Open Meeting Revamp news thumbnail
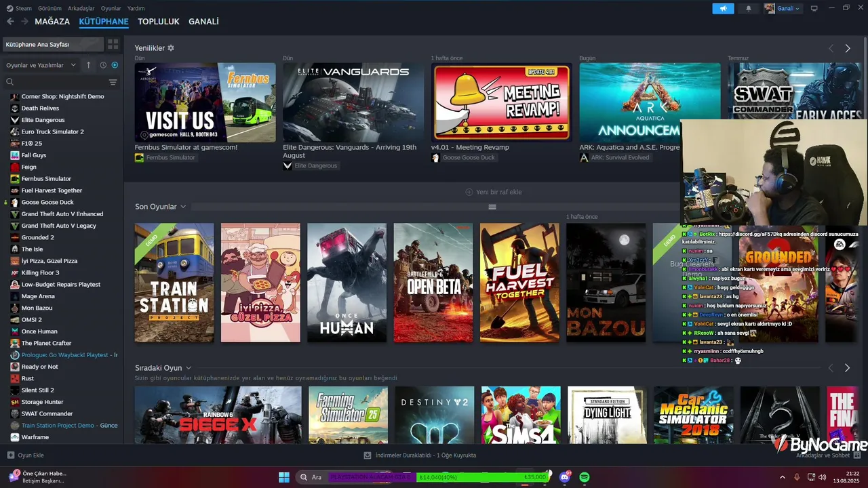Viewport: 868px width, 488px height. [x=502, y=102]
